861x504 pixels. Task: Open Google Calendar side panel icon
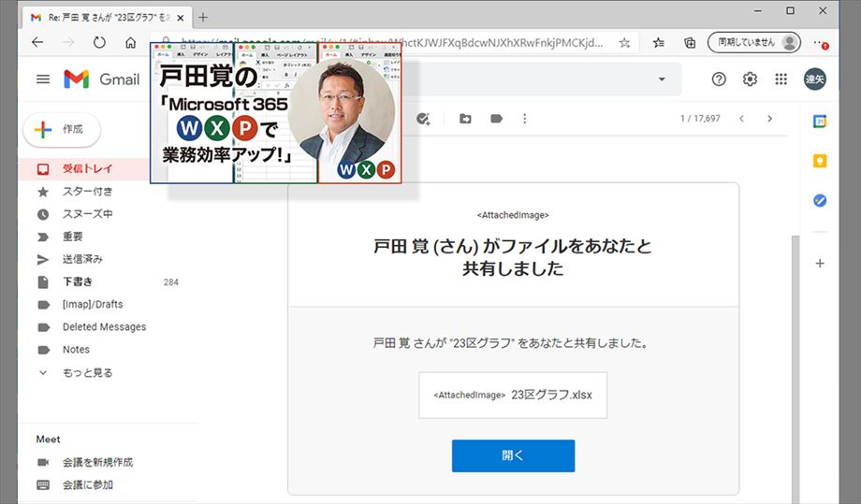coord(820,122)
